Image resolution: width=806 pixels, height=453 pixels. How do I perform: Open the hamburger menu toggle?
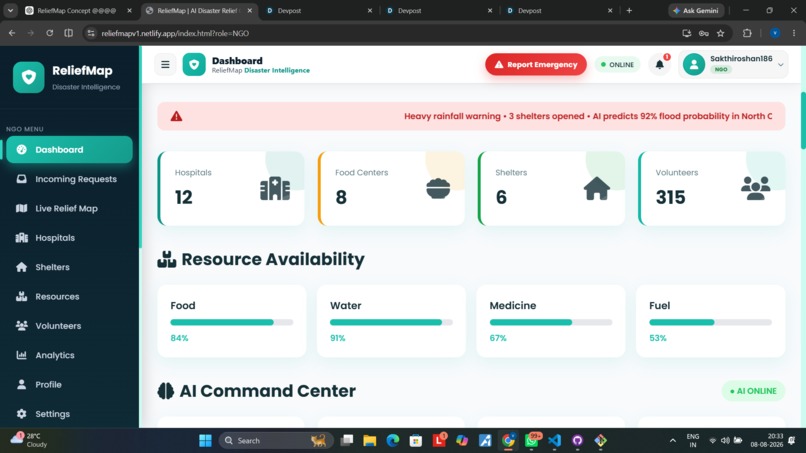[x=165, y=65]
